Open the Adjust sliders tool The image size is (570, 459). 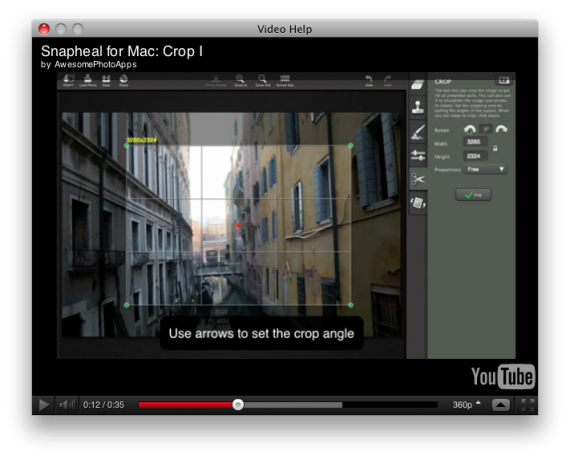418,156
